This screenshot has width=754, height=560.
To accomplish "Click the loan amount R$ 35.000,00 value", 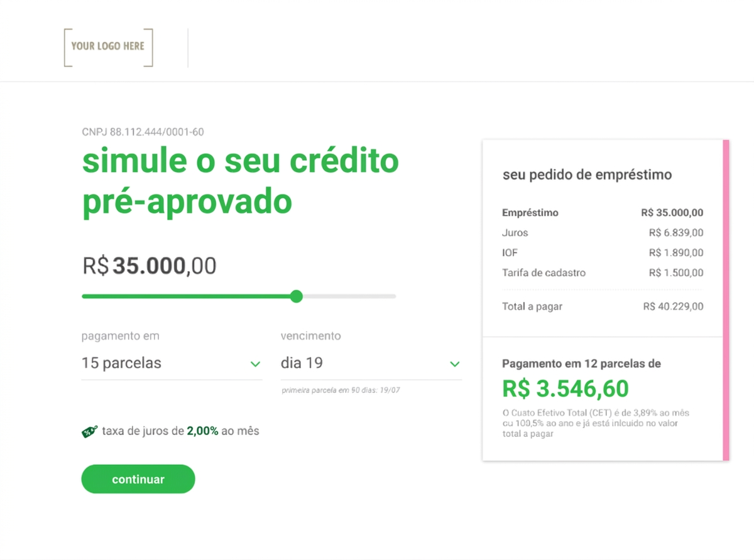I will tap(149, 266).
